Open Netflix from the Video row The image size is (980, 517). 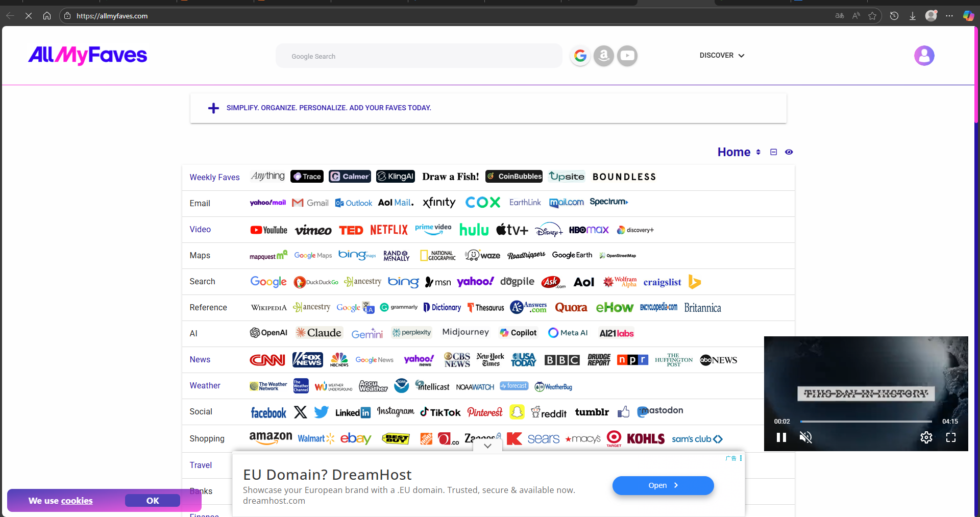coord(389,230)
